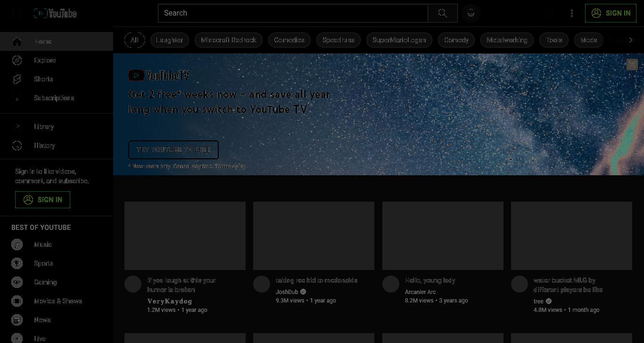Open Music under Best of YouTube
Image resolution: width=644 pixels, height=343 pixels.
tap(57, 245)
